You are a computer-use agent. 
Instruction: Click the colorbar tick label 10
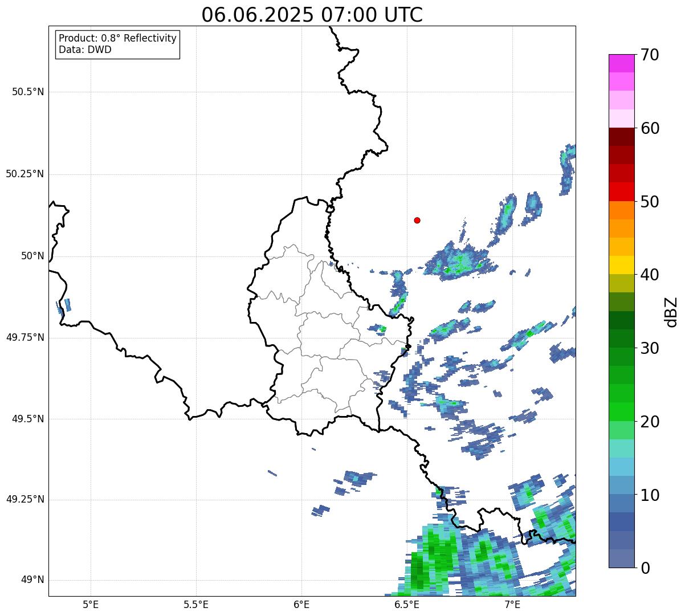(x=650, y=495)
